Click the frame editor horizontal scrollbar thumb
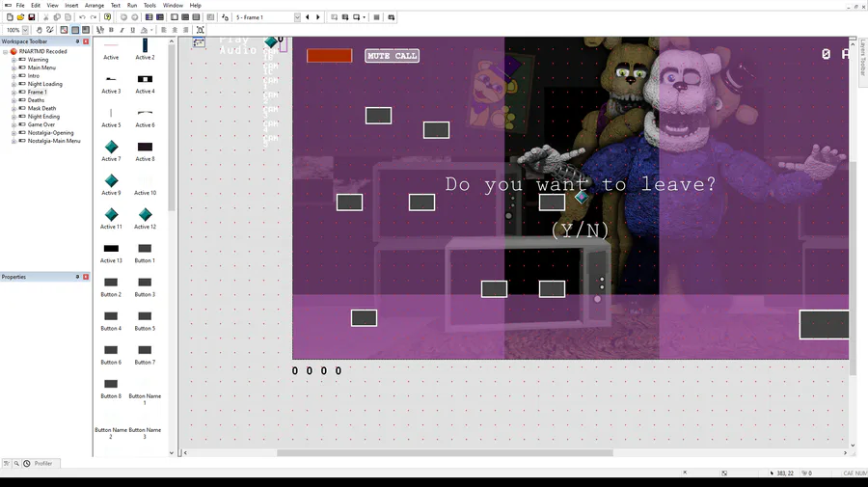868x487 pixels. click(445, 452)
